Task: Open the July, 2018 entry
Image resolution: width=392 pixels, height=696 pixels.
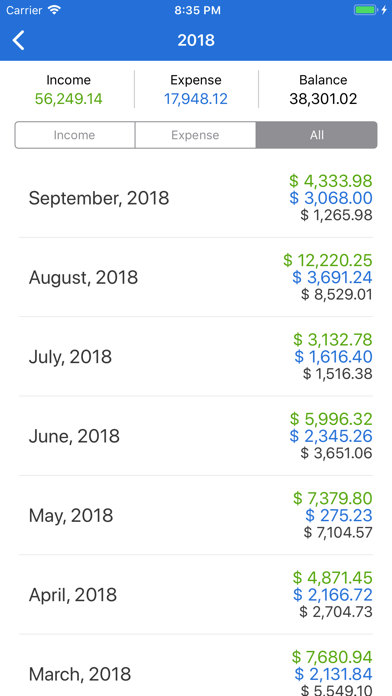Action: point(196,356)
